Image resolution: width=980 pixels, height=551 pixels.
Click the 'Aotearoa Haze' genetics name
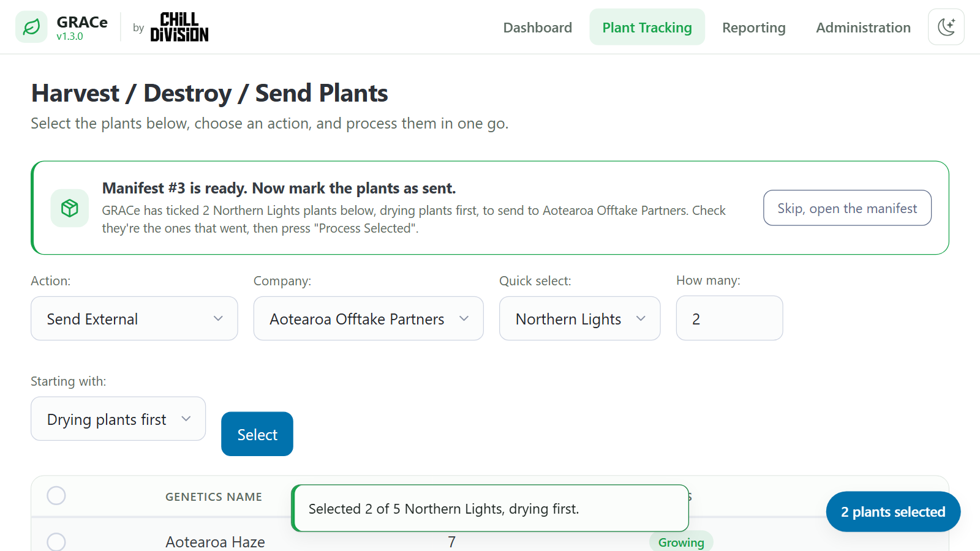pos(215,542)
